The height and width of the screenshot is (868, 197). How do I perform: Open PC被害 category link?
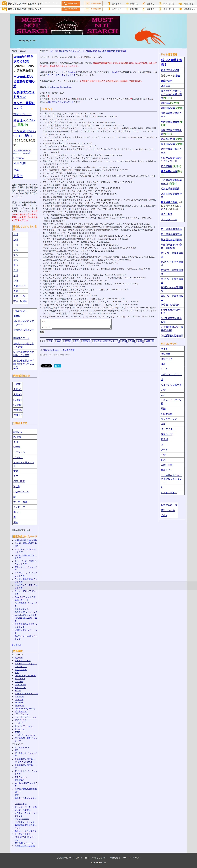[x=17, y=437]
